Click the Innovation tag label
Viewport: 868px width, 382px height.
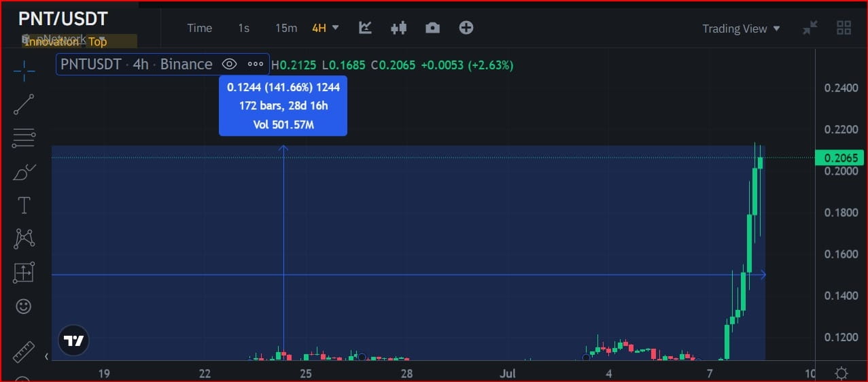tap(52, 42)
